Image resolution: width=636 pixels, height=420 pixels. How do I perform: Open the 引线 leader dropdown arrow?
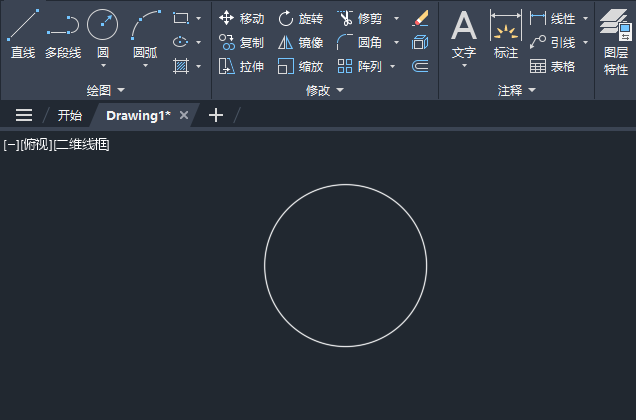pos(585,42)
